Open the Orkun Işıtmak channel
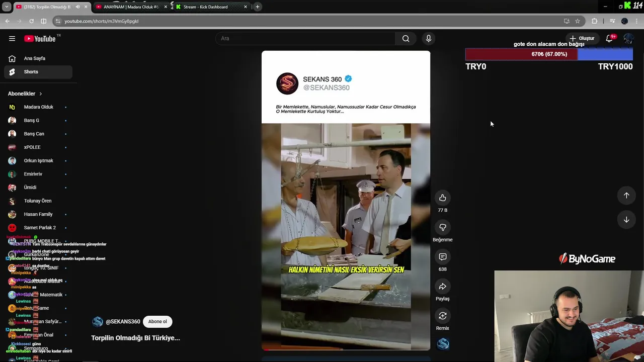This screenshot has height=362, width=644. coord(38,161)
